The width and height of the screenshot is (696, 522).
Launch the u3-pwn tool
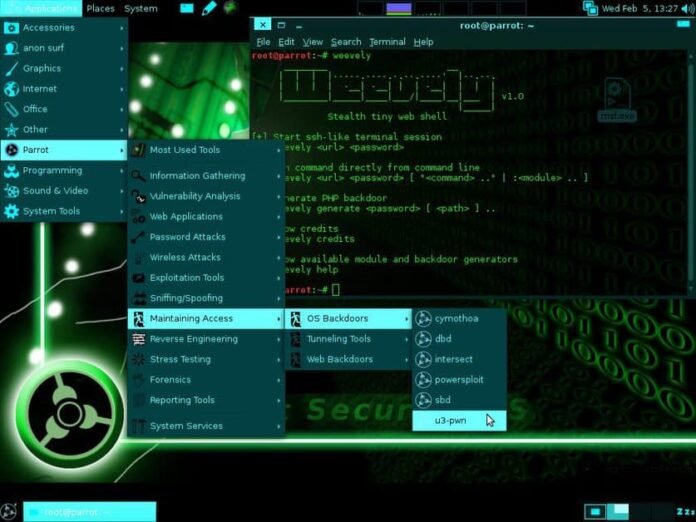click(x=459, y=420)
